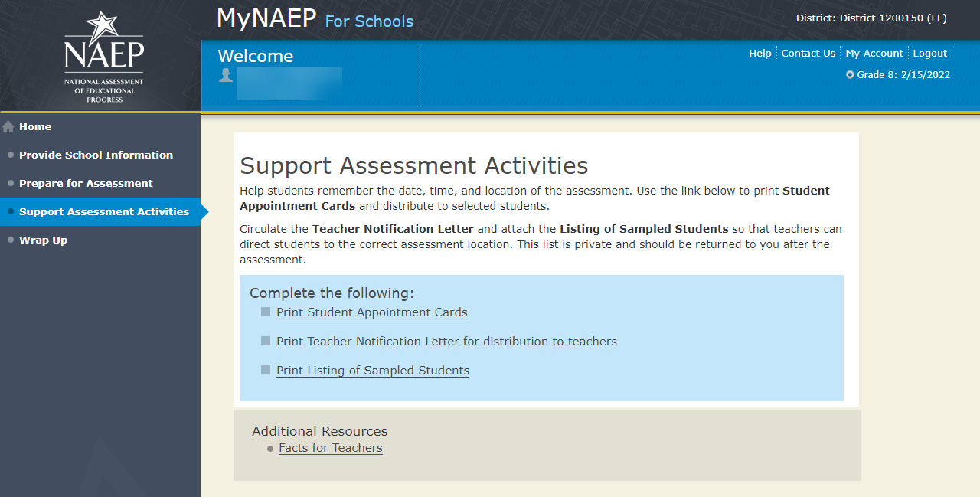Go to Wrap Up section
Viewport: 980px width, 497px height.
[43, 240]
